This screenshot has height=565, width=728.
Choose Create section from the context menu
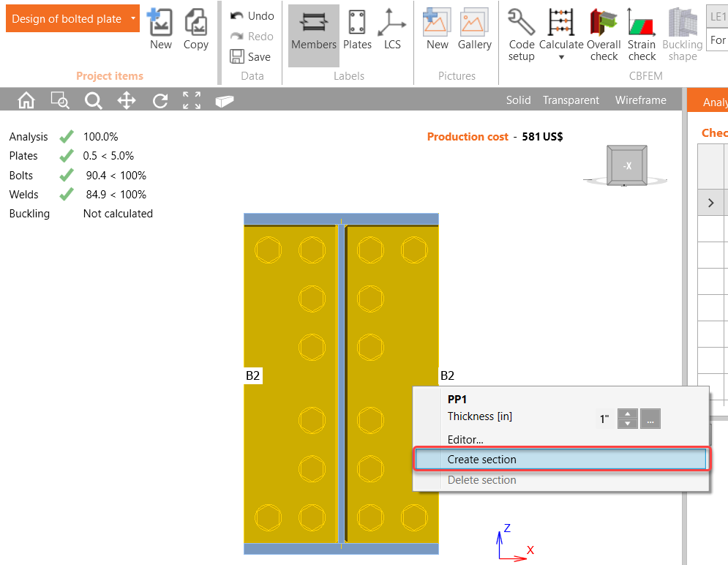point(481,459)
